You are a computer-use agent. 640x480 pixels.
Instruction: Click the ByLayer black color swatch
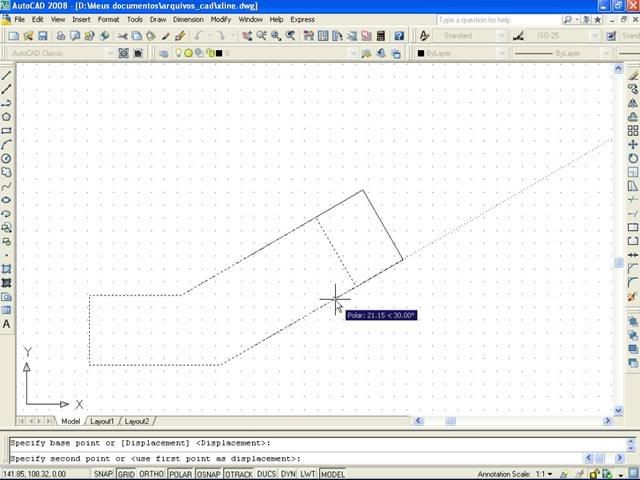(x=421, y=53)
